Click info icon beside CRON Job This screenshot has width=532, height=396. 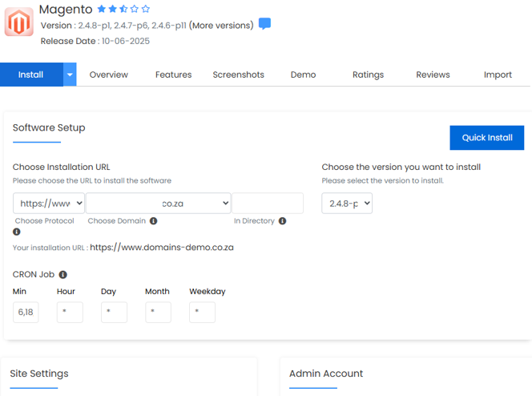click(63, 275)
